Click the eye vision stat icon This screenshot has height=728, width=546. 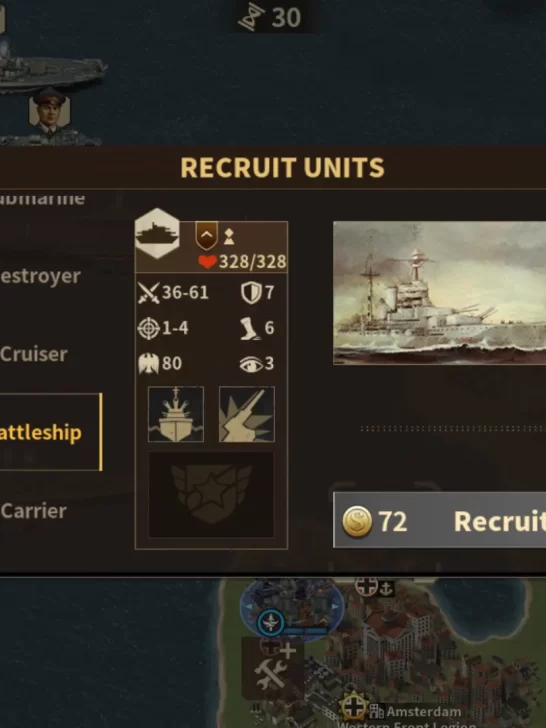tap(251, 364)
